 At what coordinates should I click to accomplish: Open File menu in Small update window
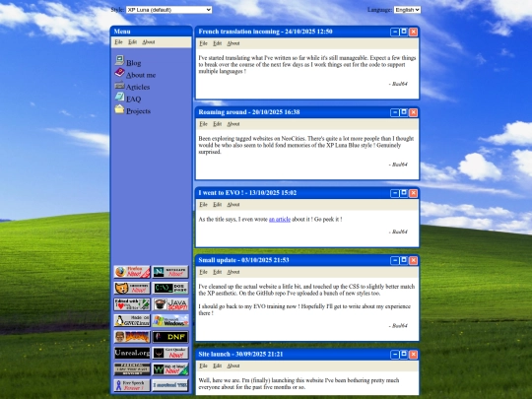(203, 272)
